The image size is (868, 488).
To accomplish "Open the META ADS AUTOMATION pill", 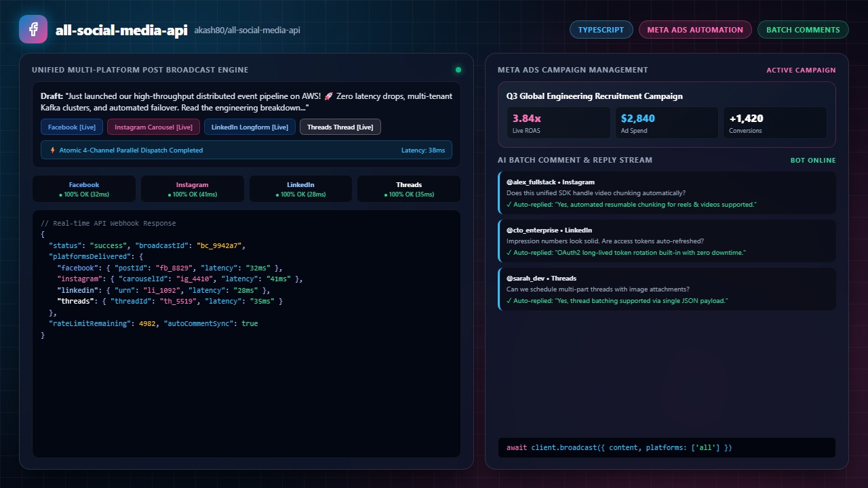I will tap(695, 30).
